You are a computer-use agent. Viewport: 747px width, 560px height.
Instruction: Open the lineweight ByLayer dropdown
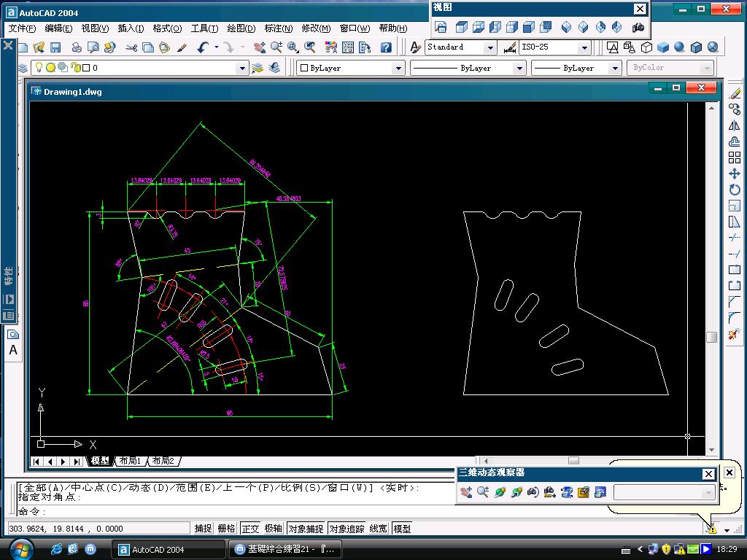coord(615,68)
